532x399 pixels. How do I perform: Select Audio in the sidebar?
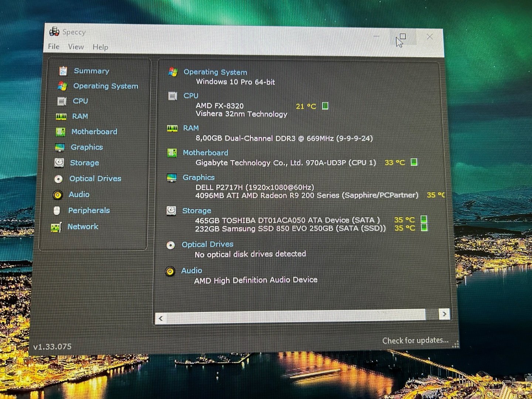(79, 194)
